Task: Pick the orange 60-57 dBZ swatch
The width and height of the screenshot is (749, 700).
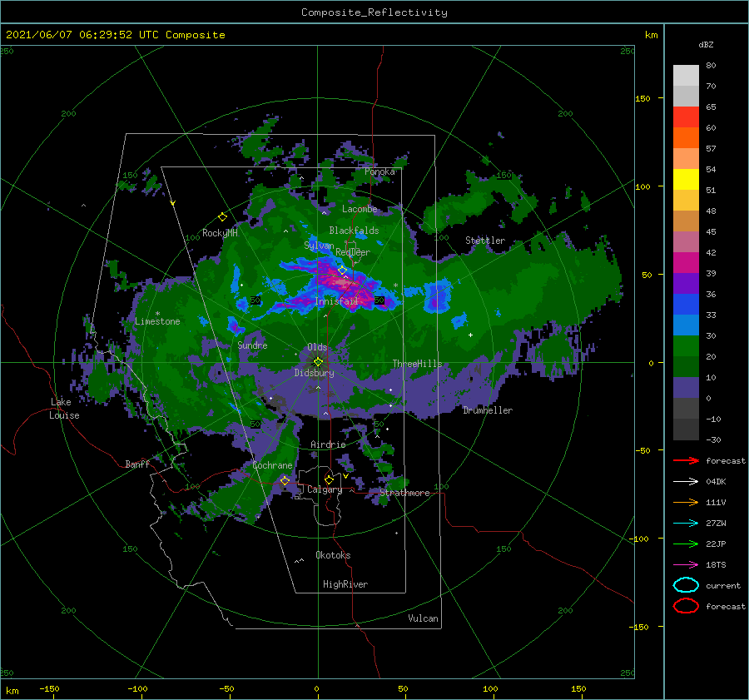Action: point(686,138)
